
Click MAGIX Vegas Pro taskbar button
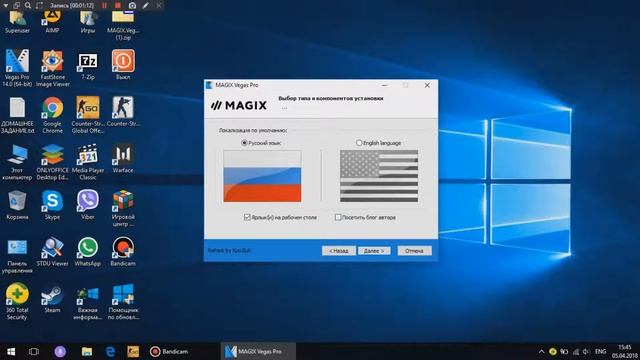258,351
